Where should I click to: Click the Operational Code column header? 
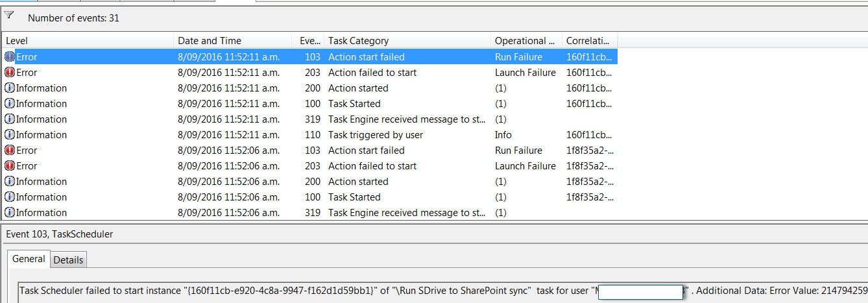pos(526,41)
